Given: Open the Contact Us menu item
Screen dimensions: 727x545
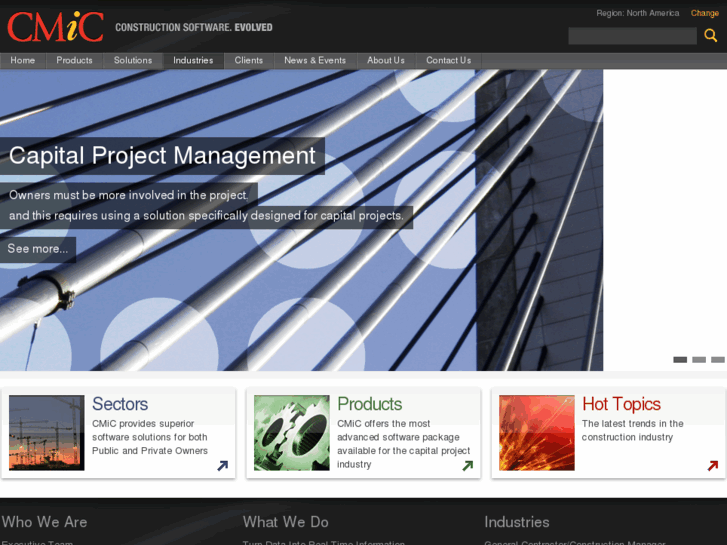Looking at the screenshot, I should [448, 60].
